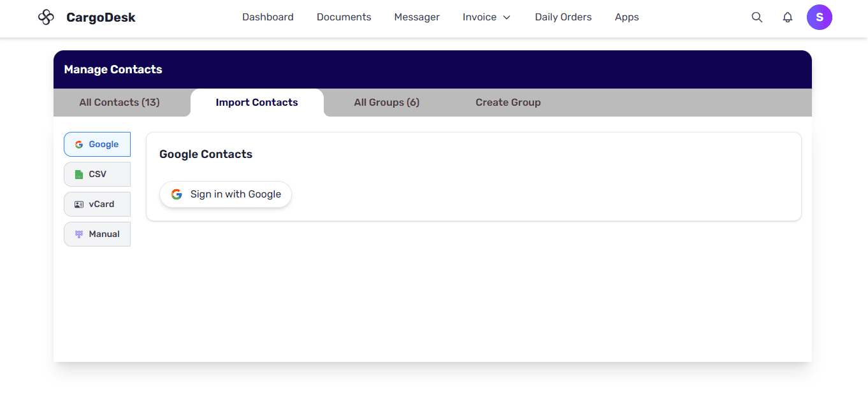Click the Google G icon in sidebar
868x402 pixels.
(79, 145)
